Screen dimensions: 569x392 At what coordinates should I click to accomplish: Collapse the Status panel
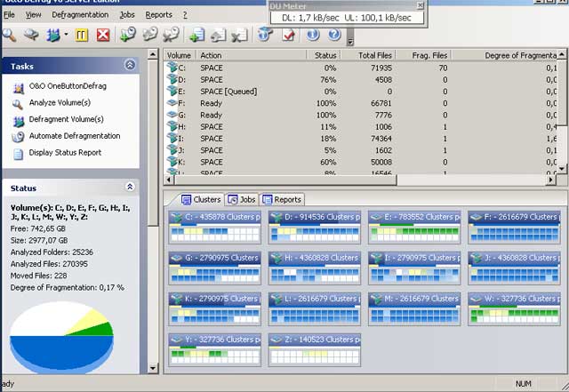[130, 187]
